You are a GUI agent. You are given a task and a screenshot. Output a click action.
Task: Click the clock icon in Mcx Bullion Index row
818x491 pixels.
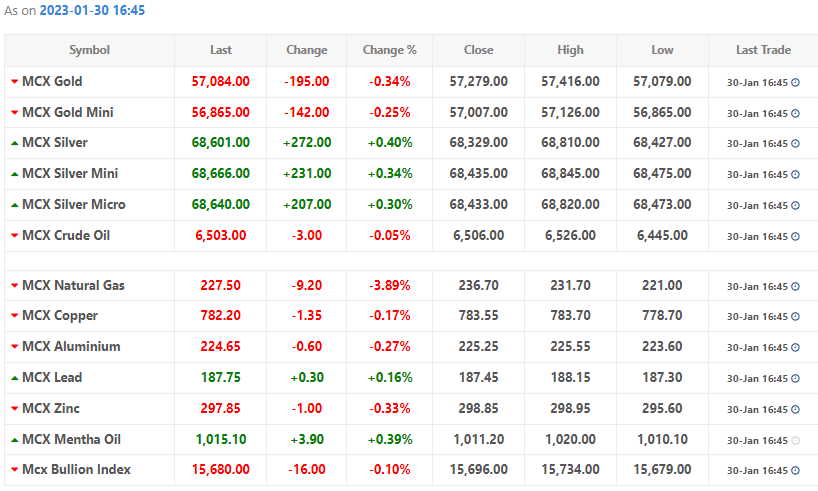tap(795, 471)
